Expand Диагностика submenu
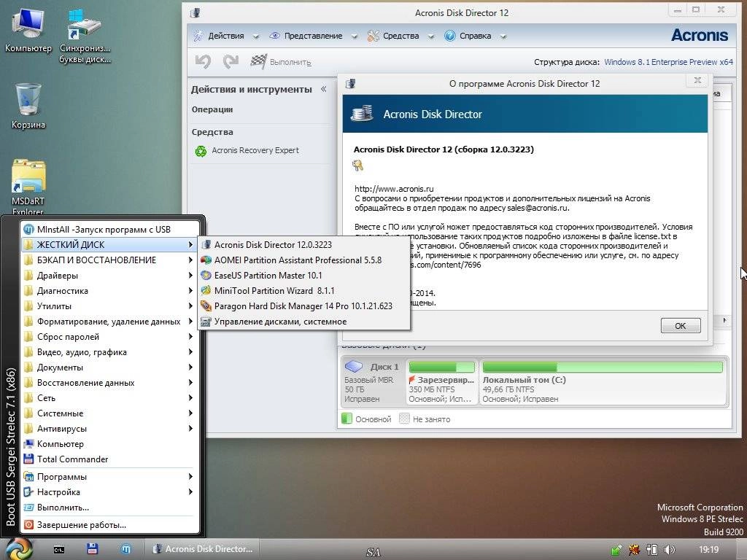Image resolution: width=747 pixels, height=560 pixels. [x=109, y=290]
